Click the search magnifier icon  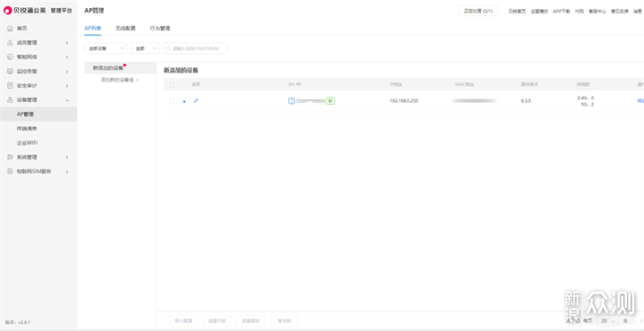168,48
